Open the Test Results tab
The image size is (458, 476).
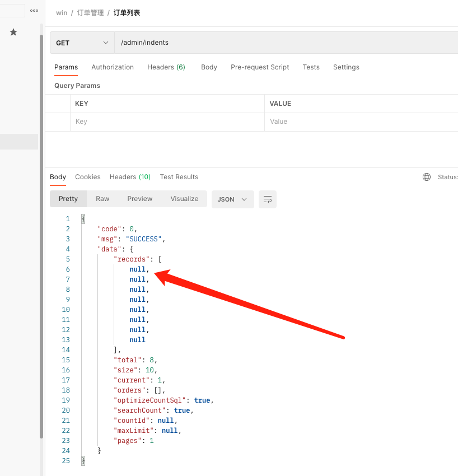pyautogui.click(x=179, y=177)
